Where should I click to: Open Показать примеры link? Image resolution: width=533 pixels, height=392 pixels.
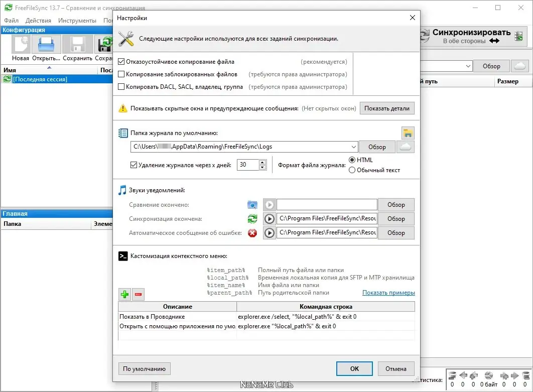coord(388,293)
